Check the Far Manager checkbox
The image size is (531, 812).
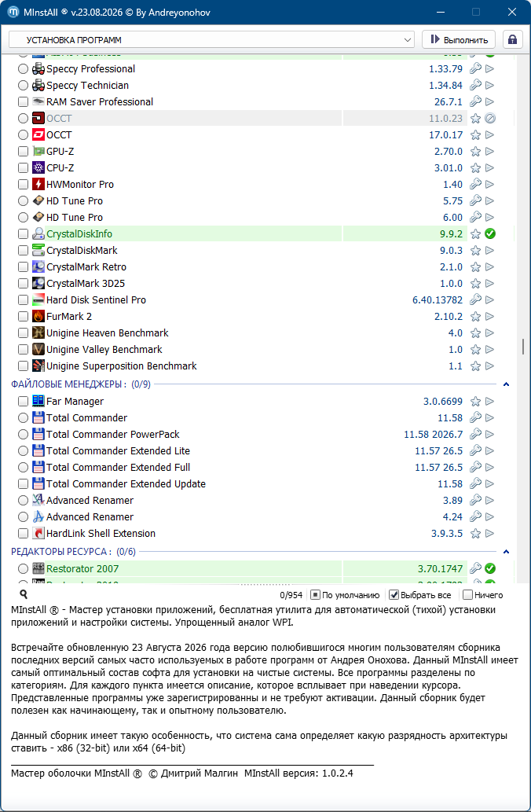(23, 402)
